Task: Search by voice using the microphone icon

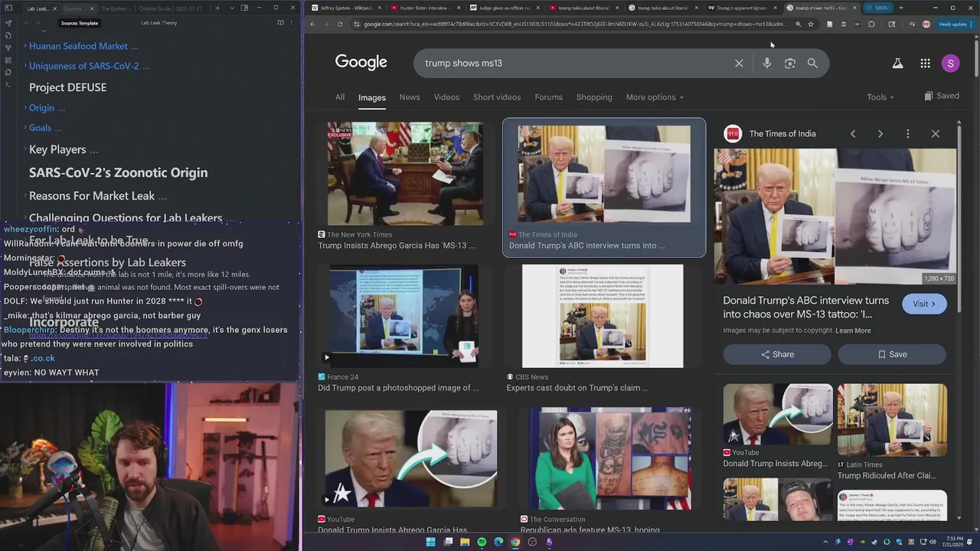Action: (x=766, y=64)
